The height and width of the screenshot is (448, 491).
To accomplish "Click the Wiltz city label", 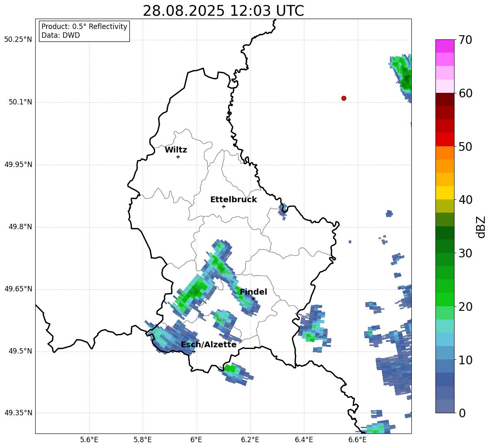I will pos(176,150).
